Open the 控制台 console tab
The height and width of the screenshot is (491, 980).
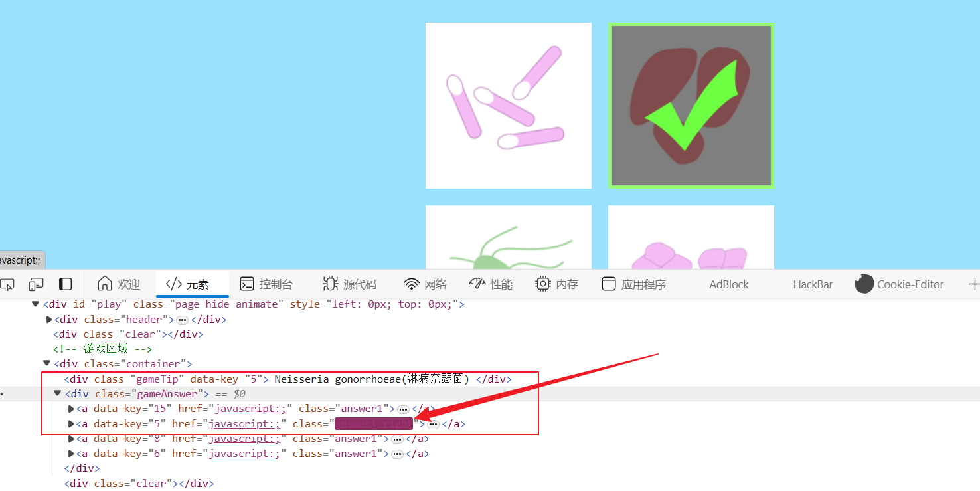pyautogui.click(x=266, y=284)
